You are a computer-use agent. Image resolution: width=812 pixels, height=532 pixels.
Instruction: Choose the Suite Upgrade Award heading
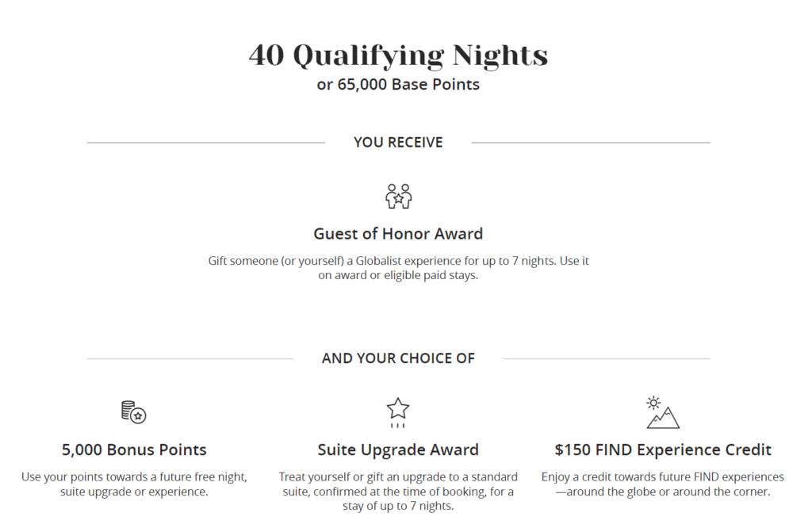(x=398, y=450)
